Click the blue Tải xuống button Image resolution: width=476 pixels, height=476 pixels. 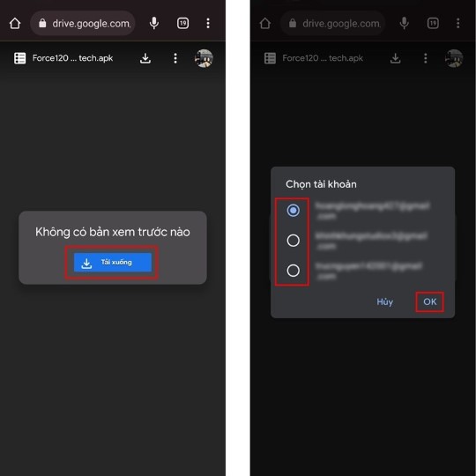113,263
